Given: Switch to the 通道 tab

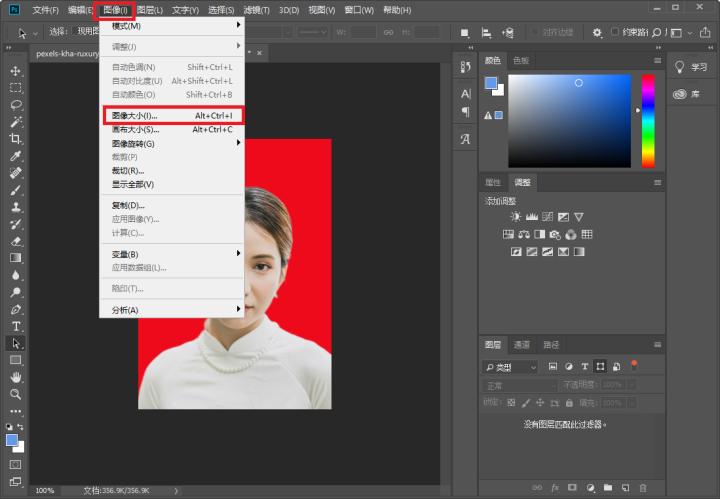Looking at the screenshot, I should point(522,345).
